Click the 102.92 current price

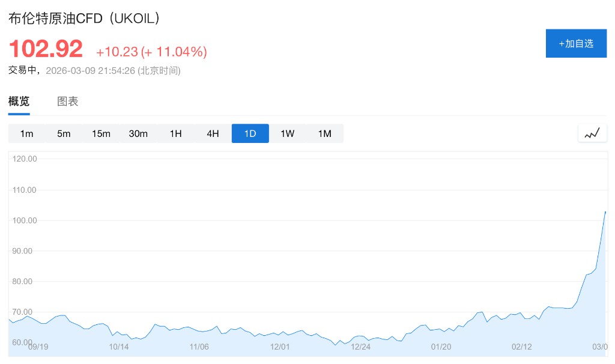pos(46,49)
